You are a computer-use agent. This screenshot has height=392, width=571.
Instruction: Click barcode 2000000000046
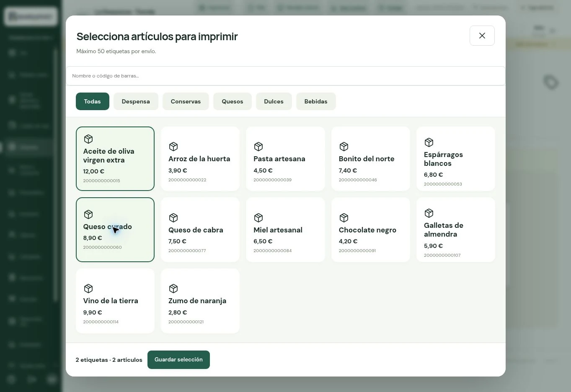click(x=358, y=180)
